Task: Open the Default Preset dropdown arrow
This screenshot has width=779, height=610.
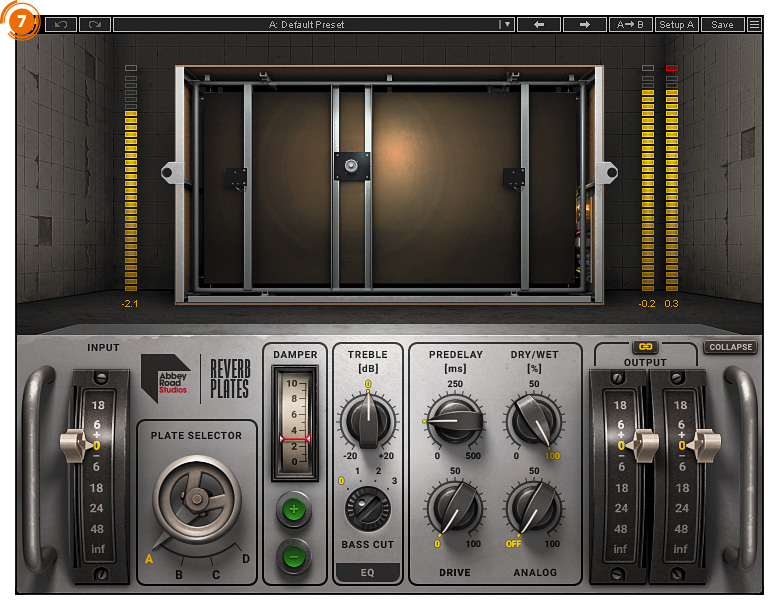Action: [507, 24]
